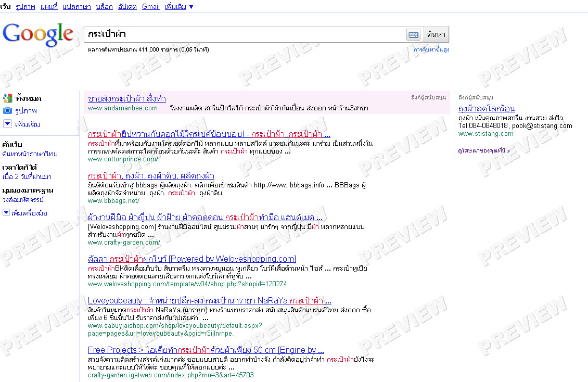Filter results to เมื่อ 2 วันที่ผ่านมา
Viewport: 588px width, 382px height.
click(x=27, y=176)
